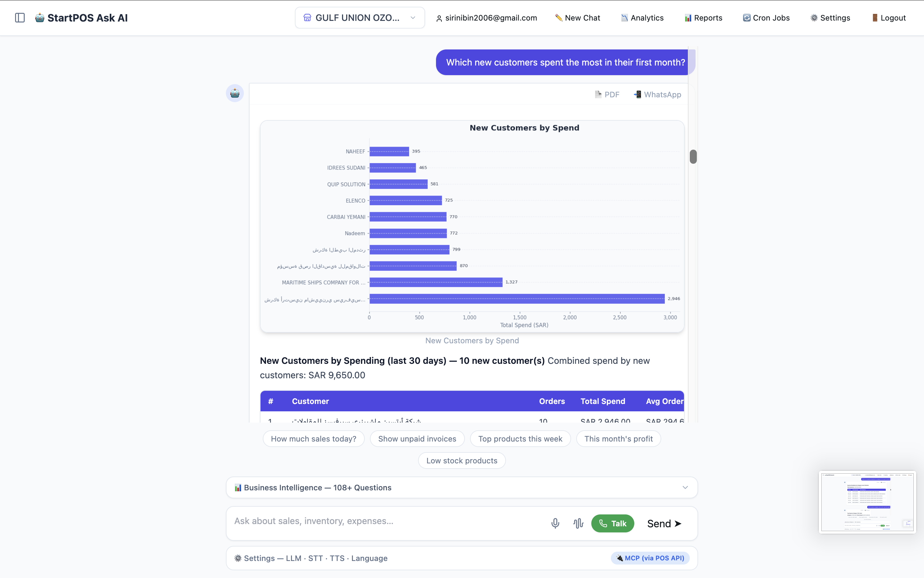Screen dimensions: 924x578
Task: Share the answer via WhatsApp
Action: [x=657, y=94]
